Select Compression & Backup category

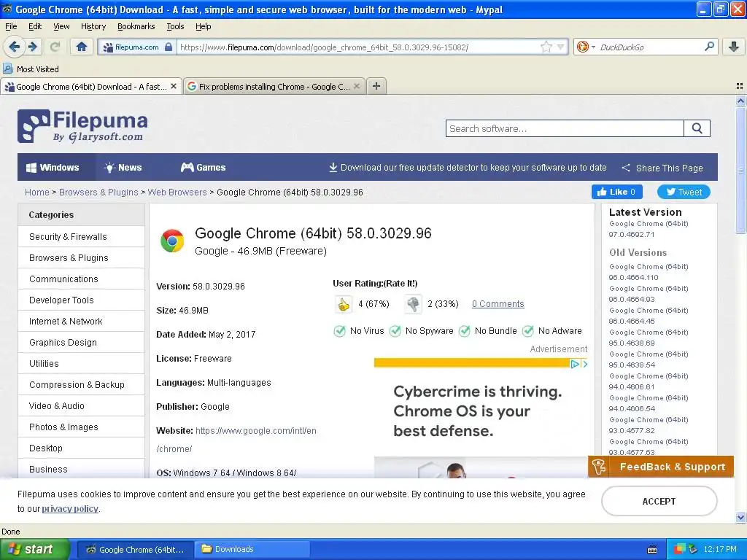click(81, 385)
